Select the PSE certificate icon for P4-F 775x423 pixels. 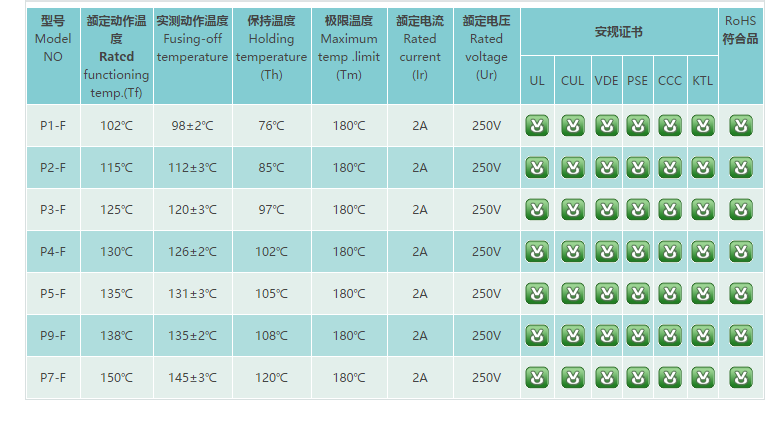click(x=638, y=251)
